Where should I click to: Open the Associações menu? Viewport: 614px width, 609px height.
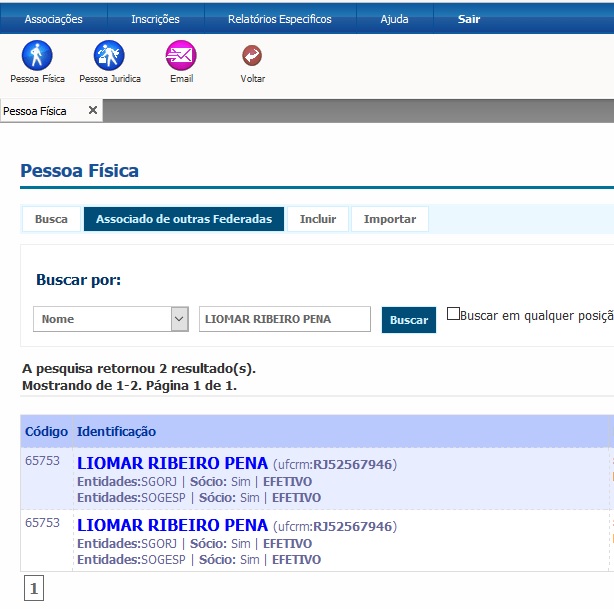click(x=53, y=19)
